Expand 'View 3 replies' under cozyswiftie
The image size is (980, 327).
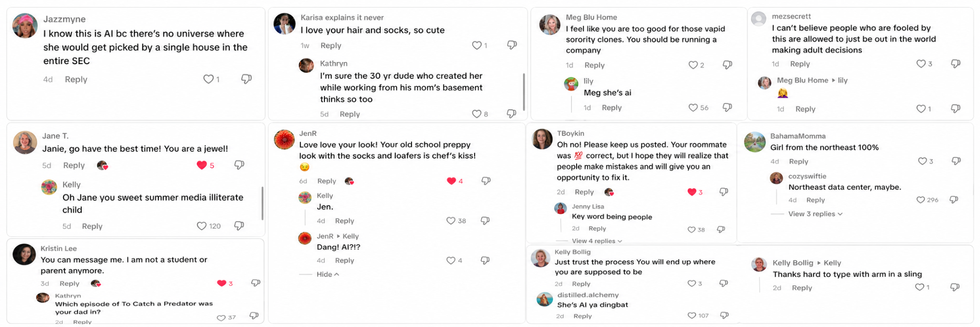point(815,214)
